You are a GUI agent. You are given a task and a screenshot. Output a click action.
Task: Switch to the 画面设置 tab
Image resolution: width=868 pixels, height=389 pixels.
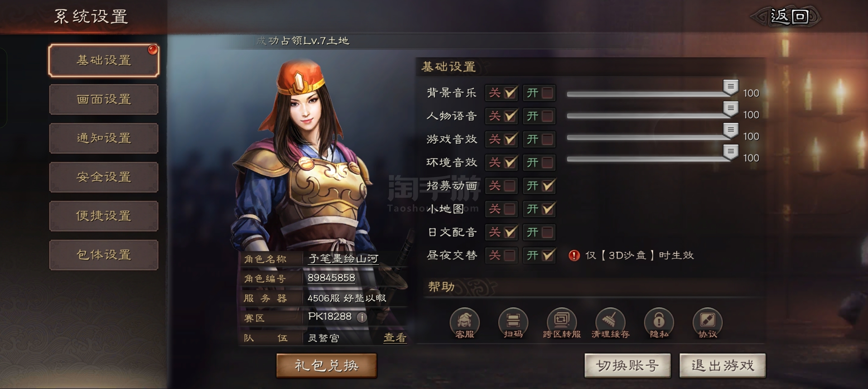tap(104, 99)
